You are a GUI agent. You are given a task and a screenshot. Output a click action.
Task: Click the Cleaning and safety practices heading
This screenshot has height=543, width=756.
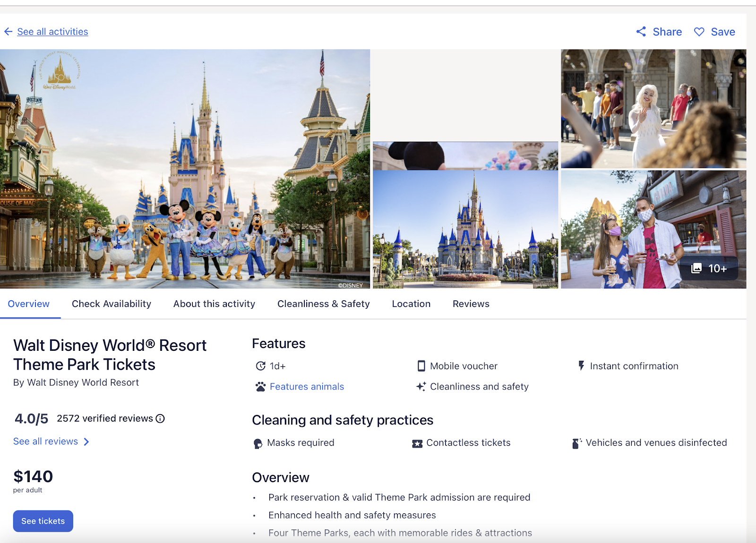point(343,420)
